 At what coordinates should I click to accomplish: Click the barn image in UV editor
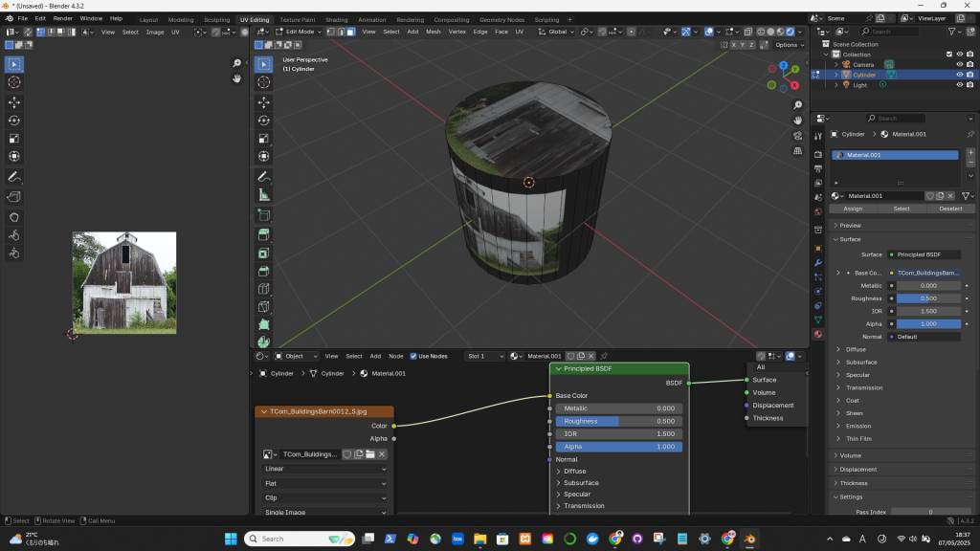point(124,282)
